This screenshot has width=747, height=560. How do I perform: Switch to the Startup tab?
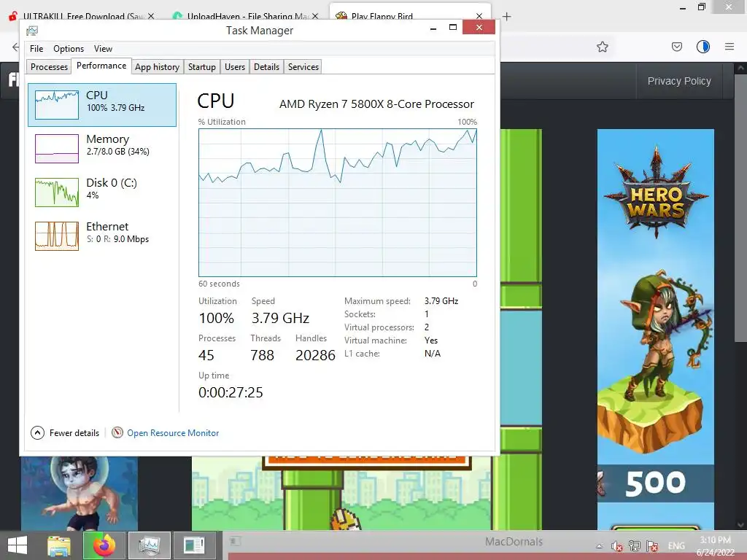[201, 66]
